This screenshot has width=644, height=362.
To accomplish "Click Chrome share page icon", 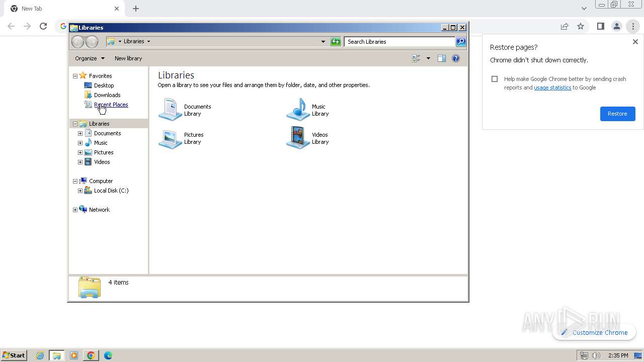I will (x=565, y=26).
